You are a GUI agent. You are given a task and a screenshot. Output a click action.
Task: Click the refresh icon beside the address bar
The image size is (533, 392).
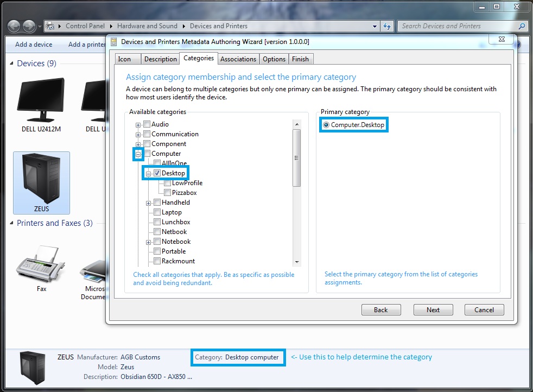pos(388,26)
